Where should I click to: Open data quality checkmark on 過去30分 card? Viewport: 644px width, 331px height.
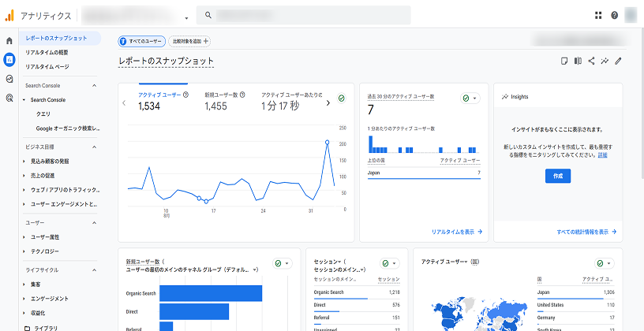(470, 99)
